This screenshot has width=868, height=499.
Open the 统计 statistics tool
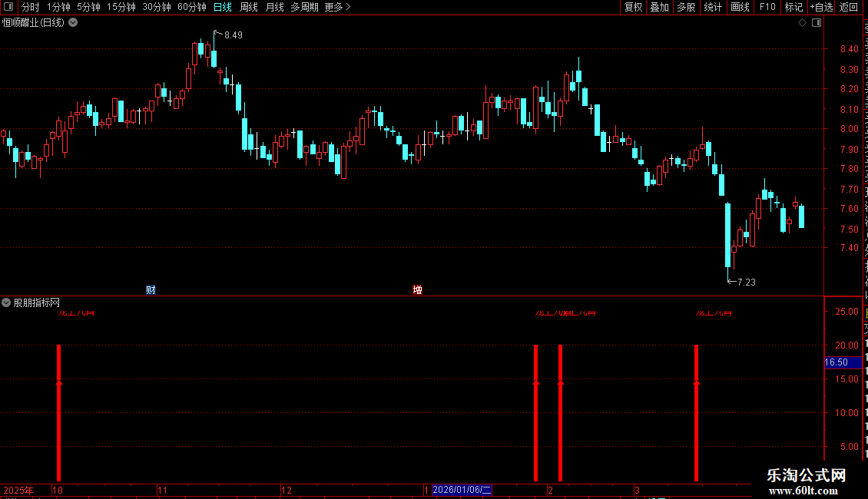[x=712, y=7]
